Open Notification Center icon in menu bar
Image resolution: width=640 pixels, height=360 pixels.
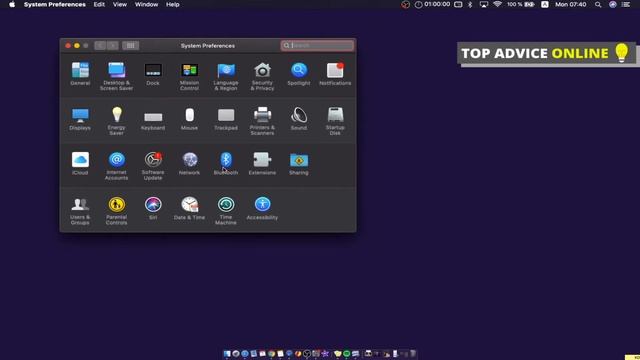tap(626, 4)
